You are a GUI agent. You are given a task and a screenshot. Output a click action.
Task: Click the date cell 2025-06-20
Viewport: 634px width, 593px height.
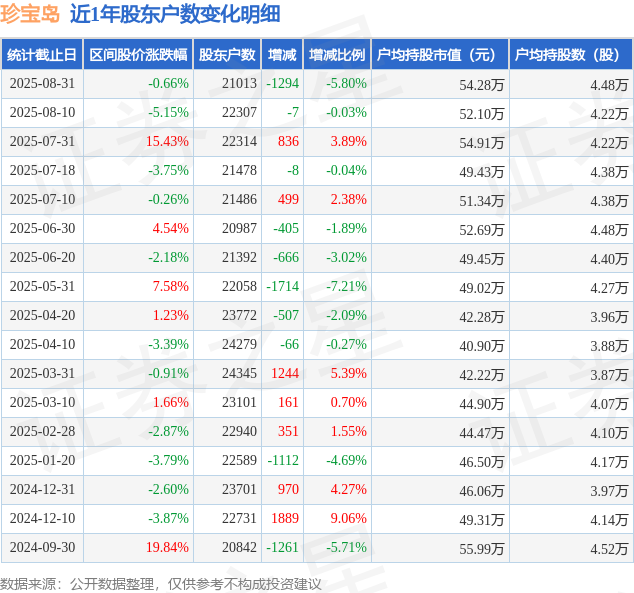tap(42, 257)
